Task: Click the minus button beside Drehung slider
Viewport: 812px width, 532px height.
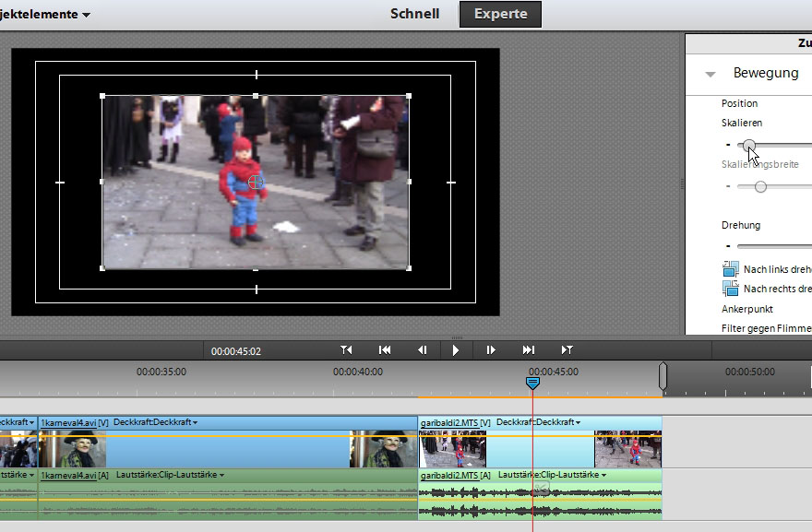Action: [x=728, y=246]
